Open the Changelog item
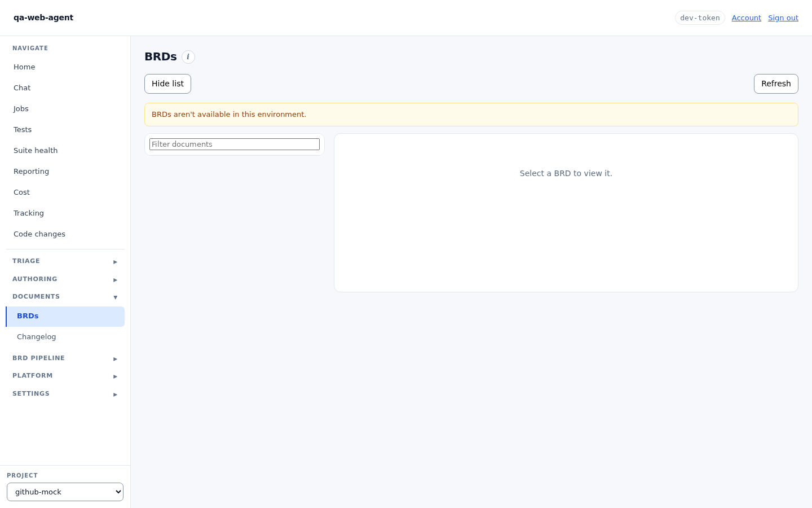812x508 pixels. pyautogui.click(x=65, y=337)
